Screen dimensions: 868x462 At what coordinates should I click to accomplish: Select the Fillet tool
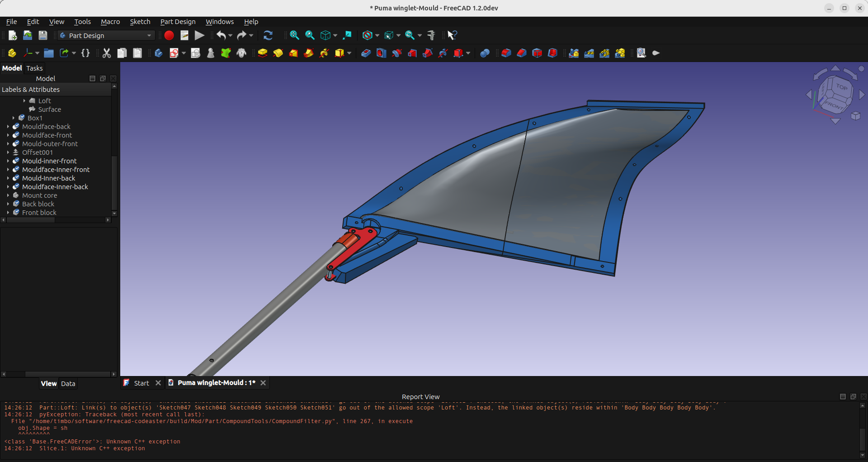tap(506, 53)
